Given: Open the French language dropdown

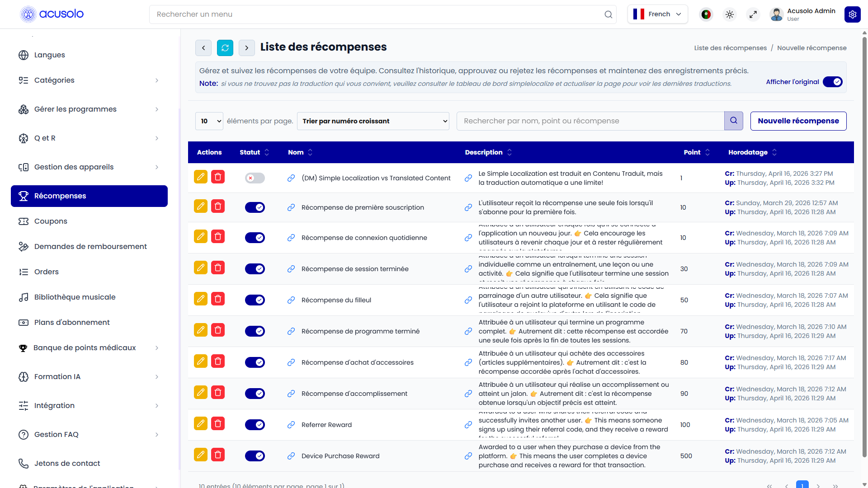Looking at the screenshot, I should (658, 14).
